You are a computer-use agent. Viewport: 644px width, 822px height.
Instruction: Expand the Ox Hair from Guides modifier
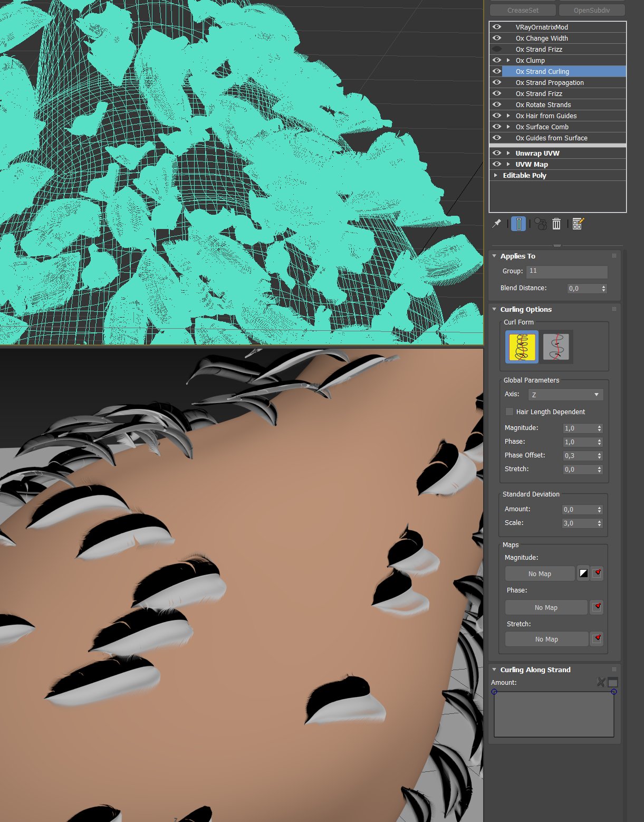(508, 116)
